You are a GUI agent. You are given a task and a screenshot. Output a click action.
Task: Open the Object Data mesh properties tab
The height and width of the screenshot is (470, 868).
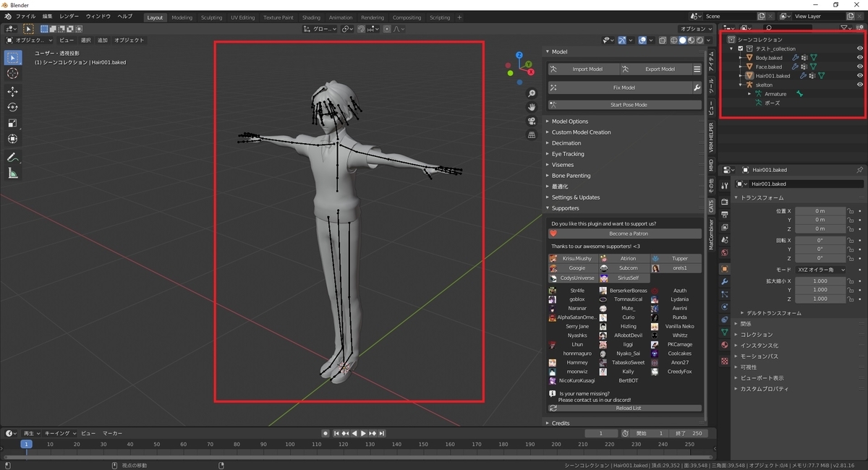(x=724, y=332)
